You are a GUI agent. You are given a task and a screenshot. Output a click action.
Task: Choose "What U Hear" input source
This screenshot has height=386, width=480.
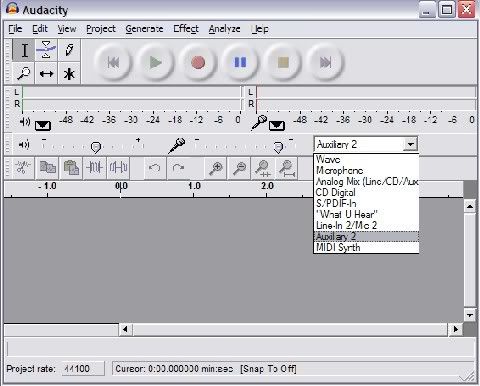click(x=366, y=214)
